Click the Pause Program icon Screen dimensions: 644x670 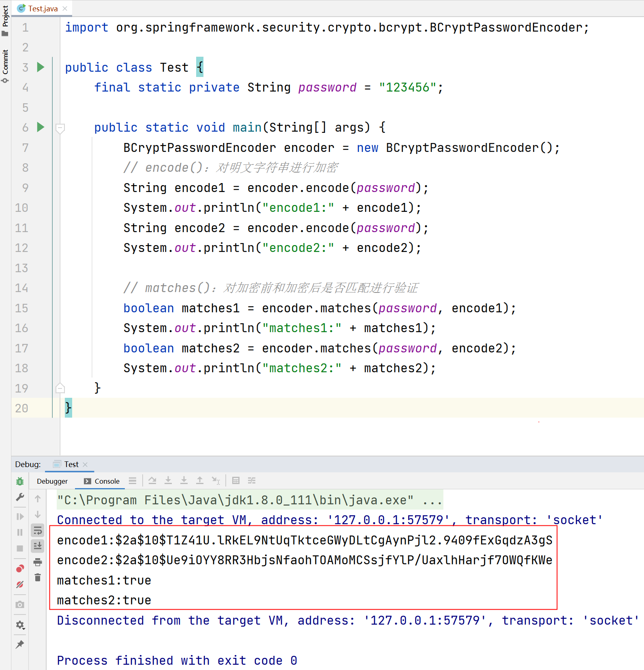[20, 532]
